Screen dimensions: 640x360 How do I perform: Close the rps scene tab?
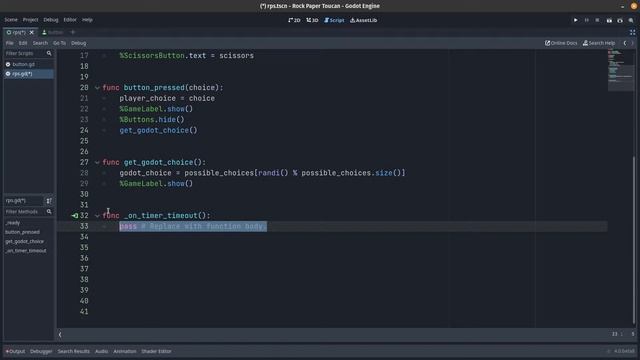click(31, 32)
